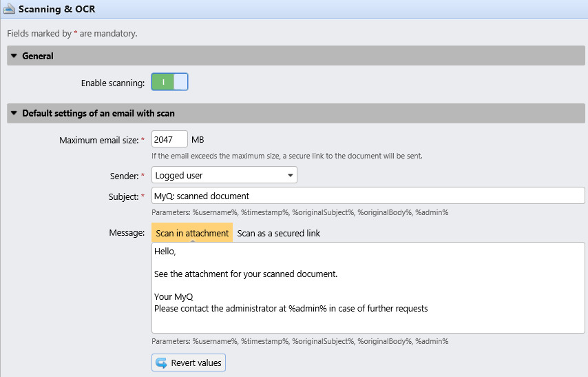The height and width of the screenshot is (377, 588).
Task: Toggle the Enable scanning switch
Action: pyautogui.click(x=169, y=83)
